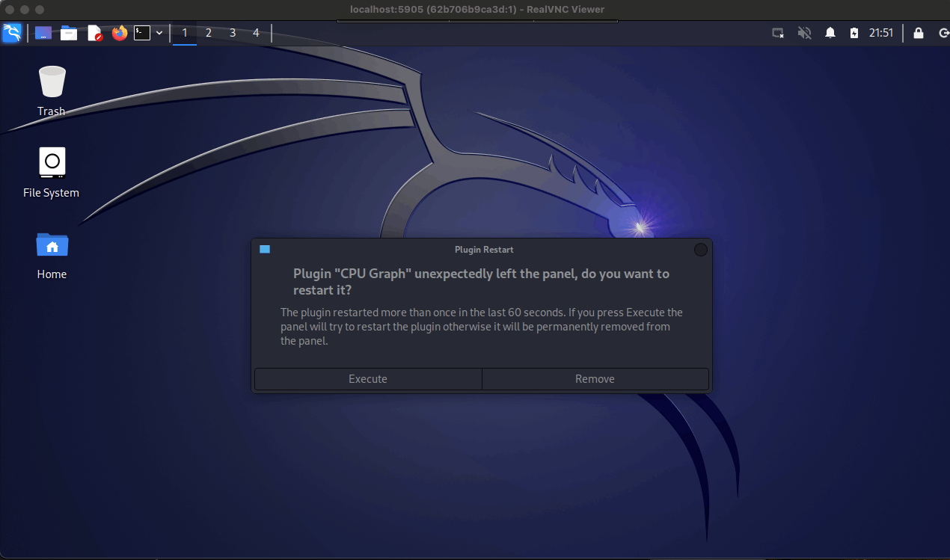Switch to workspace 4

coord(256,33)
